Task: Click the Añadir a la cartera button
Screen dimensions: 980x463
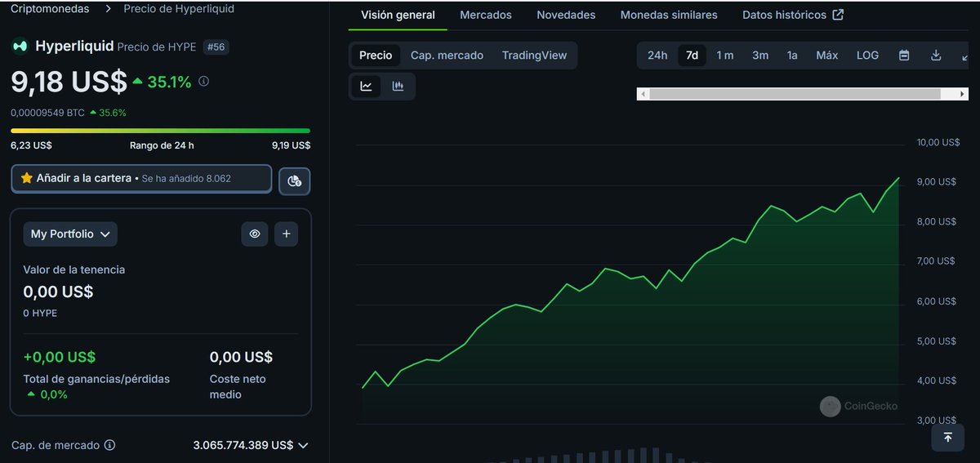Action: click(x=141, y=178)
